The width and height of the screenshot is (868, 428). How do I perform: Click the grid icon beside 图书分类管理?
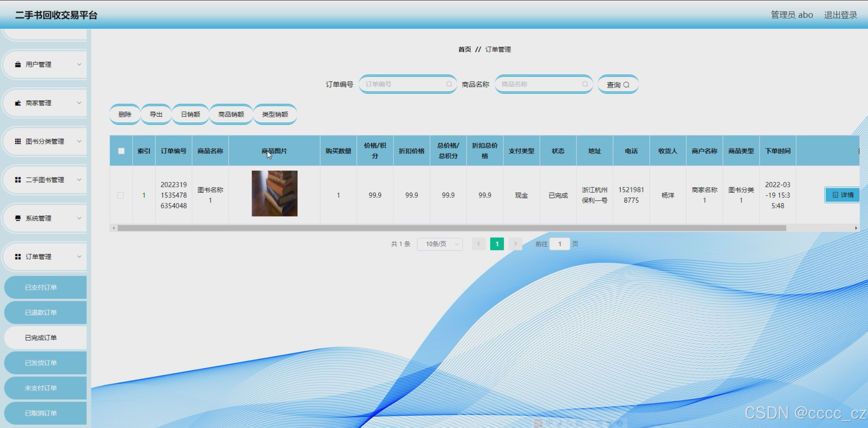[x=18, y=142]
